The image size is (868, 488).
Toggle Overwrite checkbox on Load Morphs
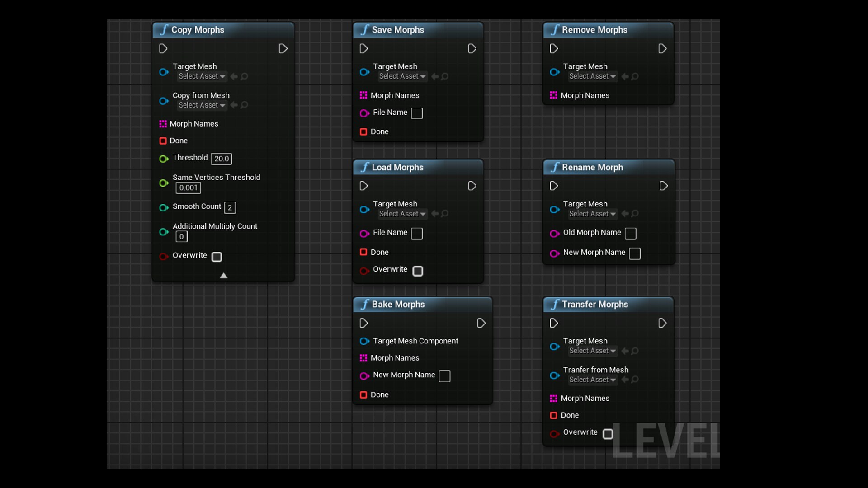click(418, 271)
